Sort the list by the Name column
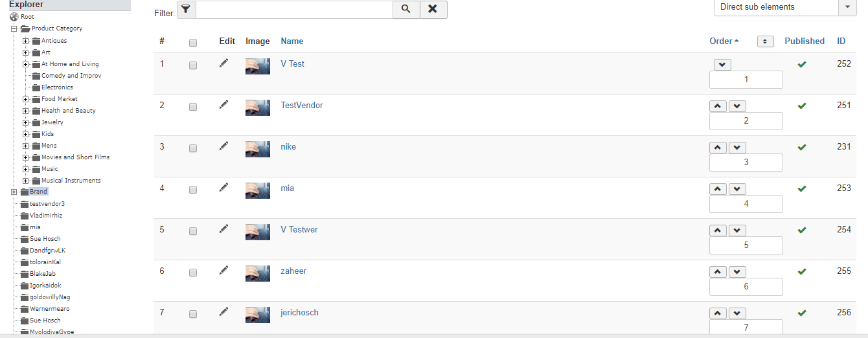 [292, 41]
